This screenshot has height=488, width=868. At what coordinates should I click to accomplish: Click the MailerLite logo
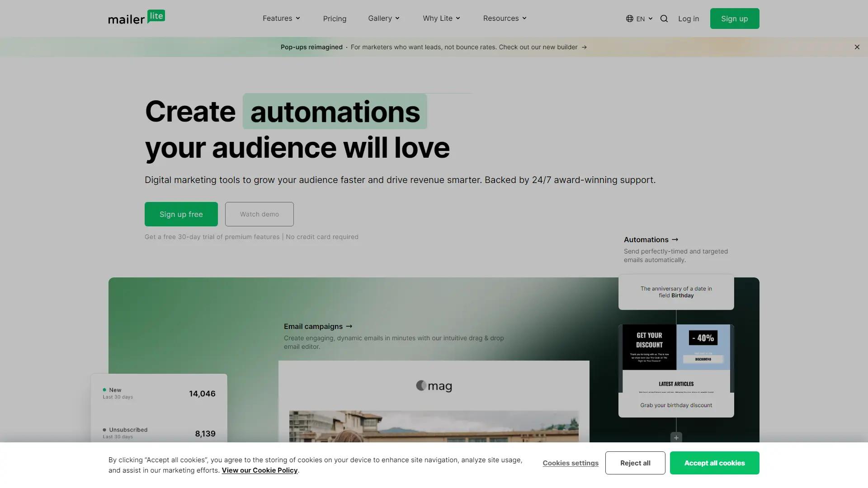coord(137,17)
